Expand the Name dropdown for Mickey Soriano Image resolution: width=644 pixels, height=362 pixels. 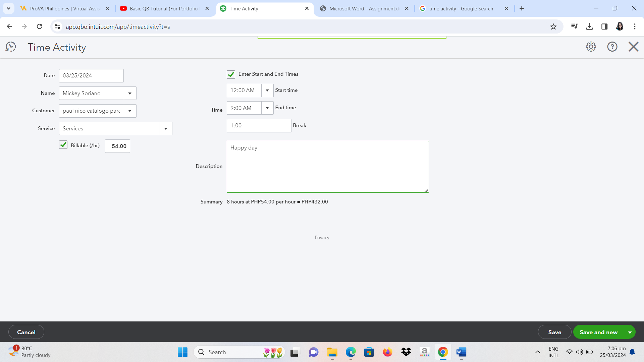click(x=130, y=93)
